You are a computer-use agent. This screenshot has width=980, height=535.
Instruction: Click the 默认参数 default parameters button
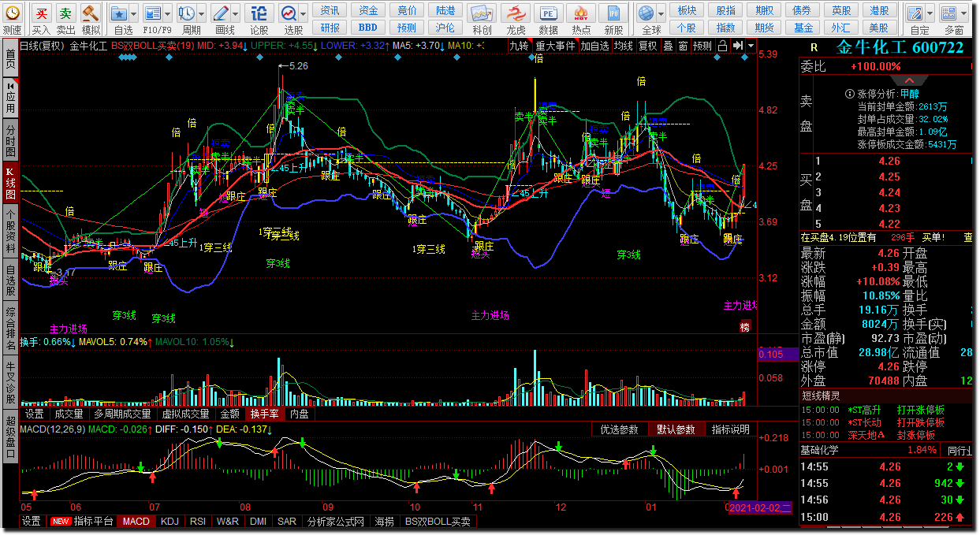[676, 429]
